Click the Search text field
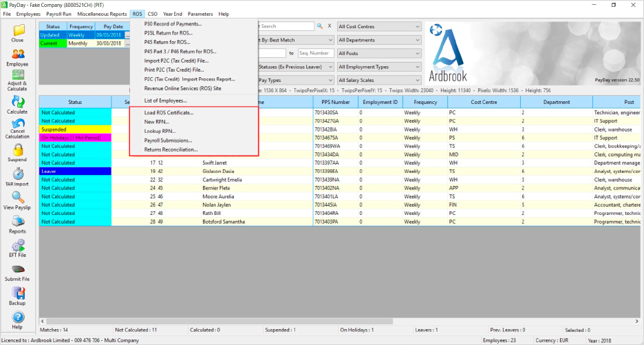 tap(286, 26)
